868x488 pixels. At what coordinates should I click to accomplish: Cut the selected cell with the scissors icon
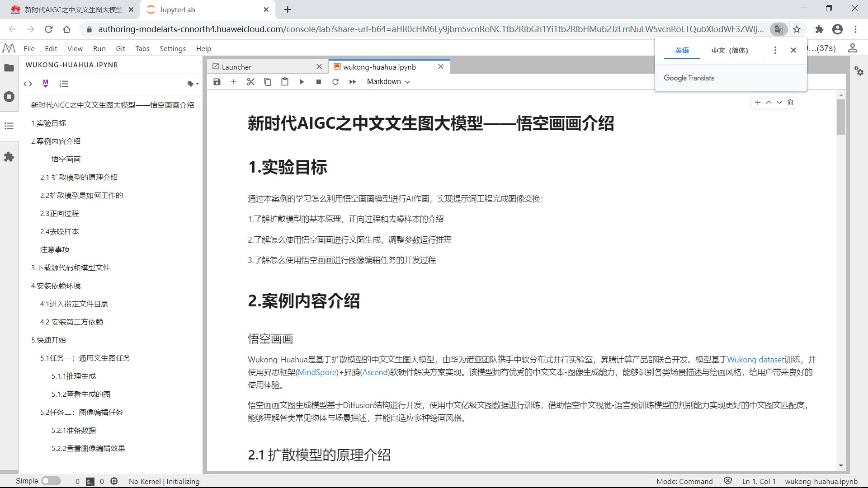click(x=251, y=82)
